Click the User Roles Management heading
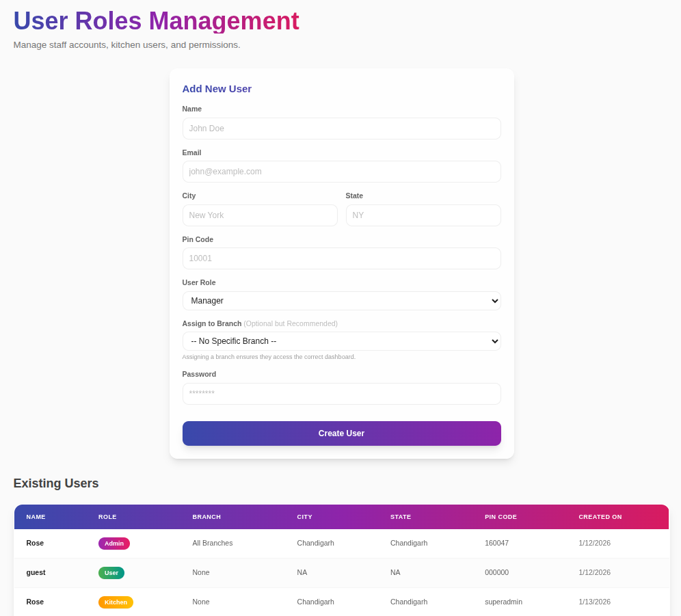681x616 pixels. (x=155, y=21)
